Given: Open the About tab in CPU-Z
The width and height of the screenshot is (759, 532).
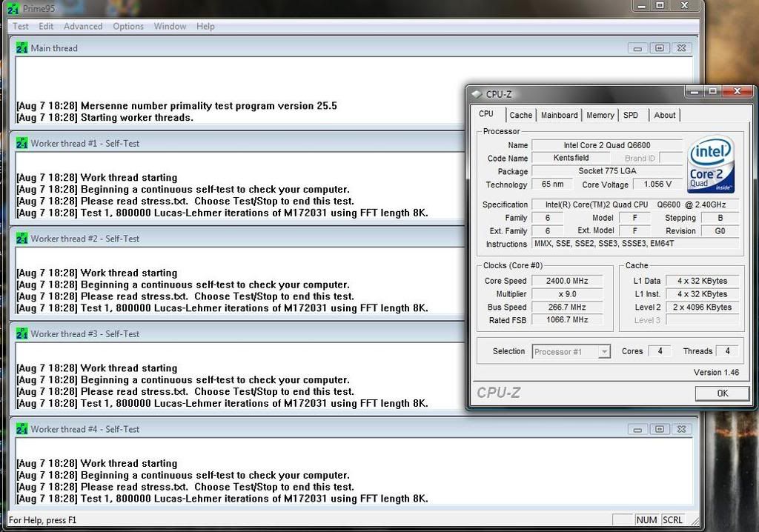Looking at the screenshot, I should click(664, 115).
